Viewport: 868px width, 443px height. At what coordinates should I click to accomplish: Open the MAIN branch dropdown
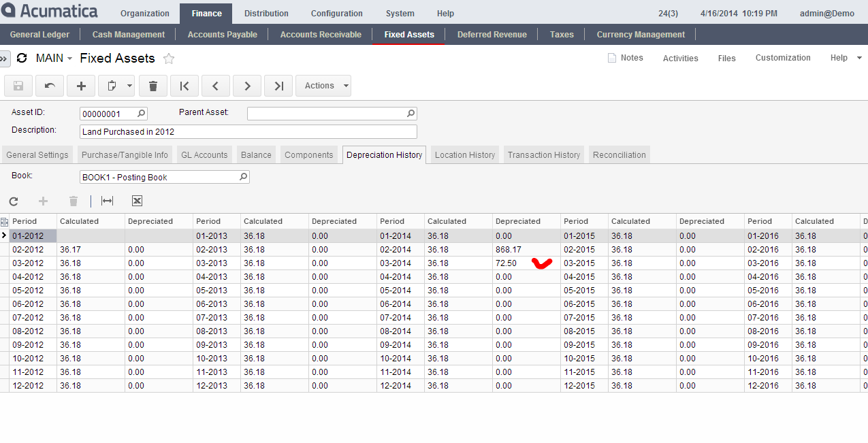54,59
